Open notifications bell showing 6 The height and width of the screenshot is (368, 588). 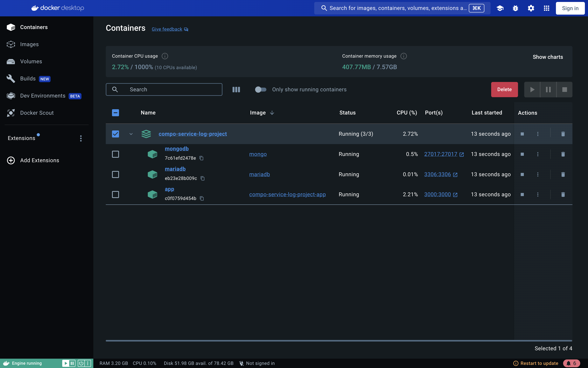[x=571, y=363]
